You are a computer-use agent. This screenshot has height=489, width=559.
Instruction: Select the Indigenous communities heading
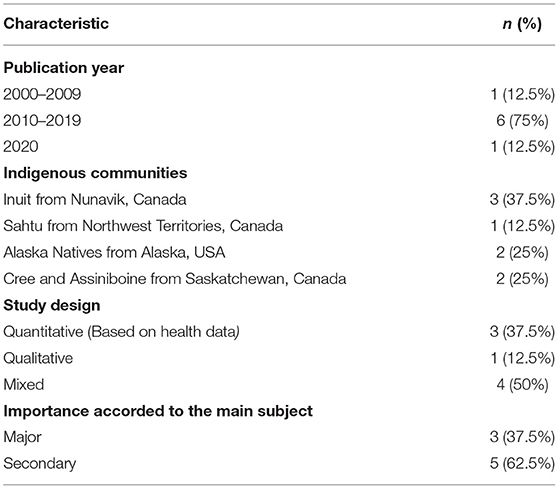pos(95,173)
